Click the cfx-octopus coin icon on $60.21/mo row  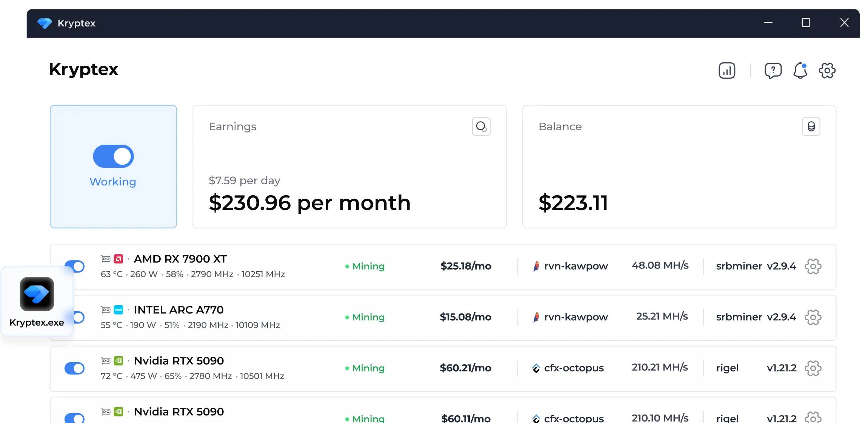click(536, 368)
